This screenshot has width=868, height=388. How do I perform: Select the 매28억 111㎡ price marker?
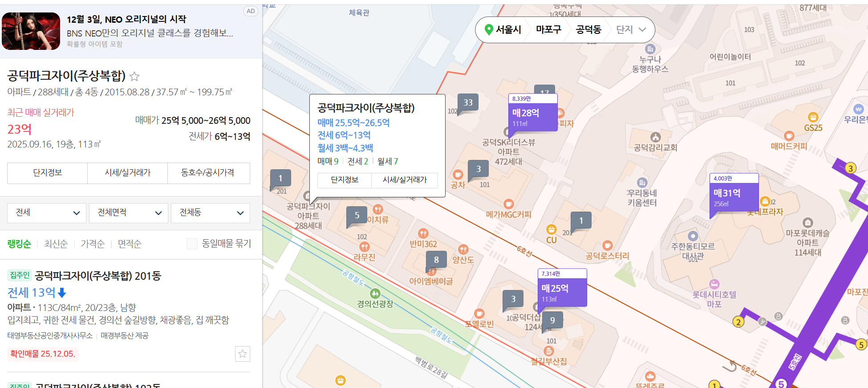click(533, 113)
